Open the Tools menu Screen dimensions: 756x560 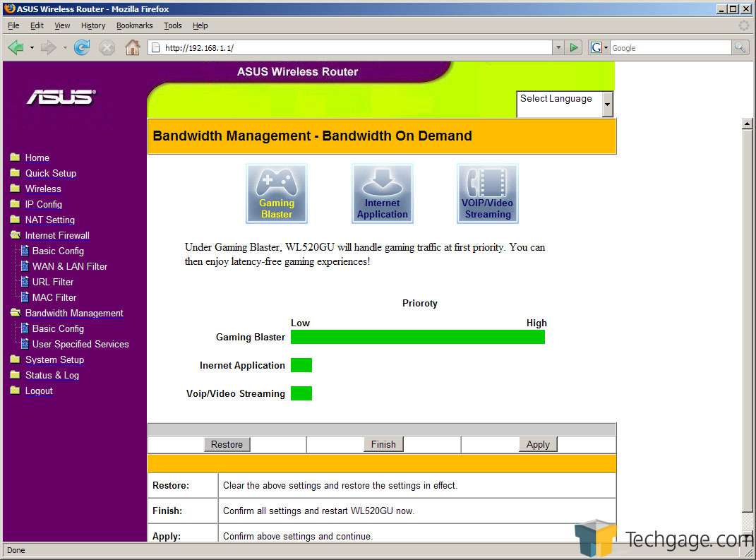[x=173, y=25]
